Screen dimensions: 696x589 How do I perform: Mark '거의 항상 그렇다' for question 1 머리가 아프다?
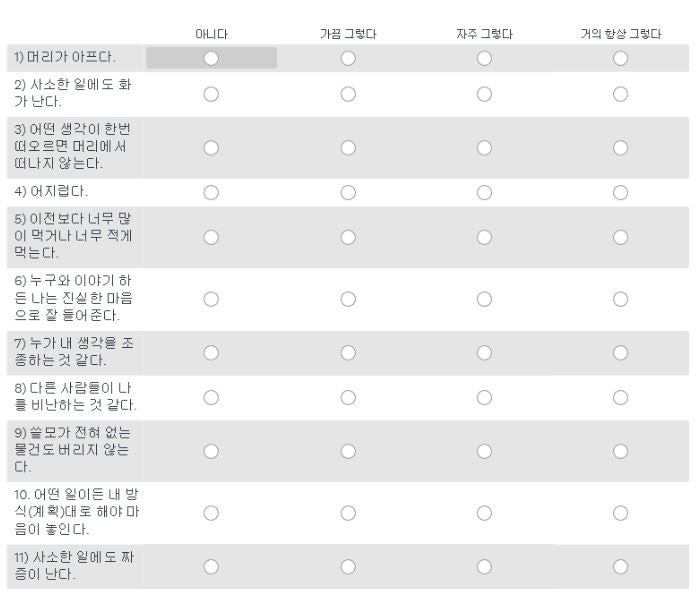click(620, 58)
